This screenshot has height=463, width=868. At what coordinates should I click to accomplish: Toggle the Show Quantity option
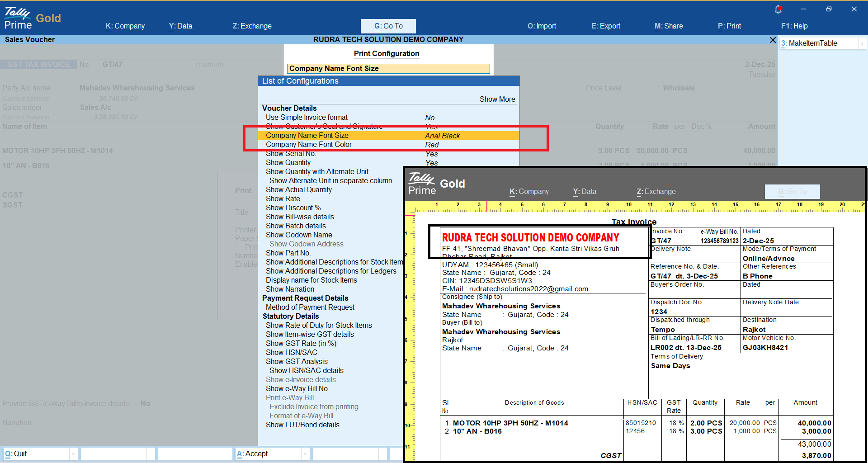pos(288,163)
